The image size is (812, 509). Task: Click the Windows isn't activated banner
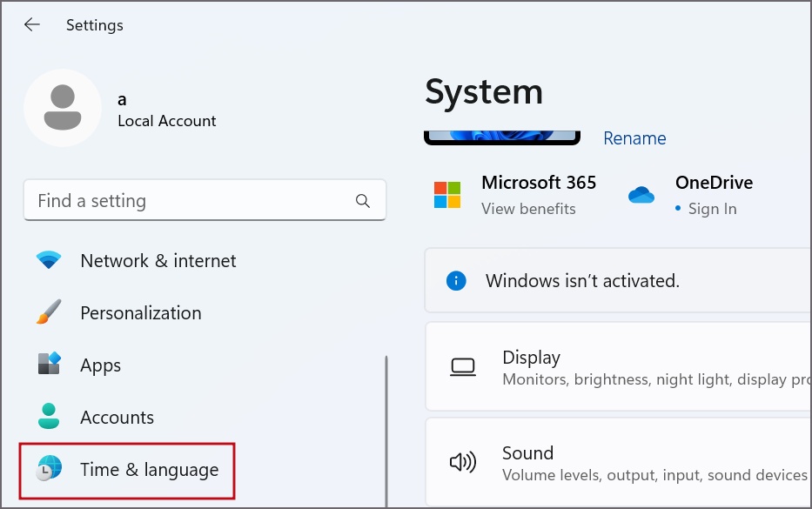click(x=618, y=280)
